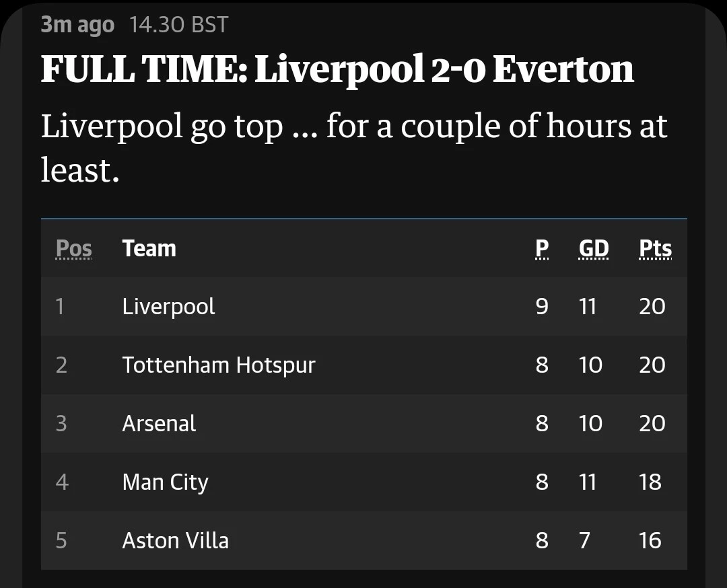Select the Man City team name
Image resolution: width=727 pixels, height=588 pixels.
click(x=166, y=482)
